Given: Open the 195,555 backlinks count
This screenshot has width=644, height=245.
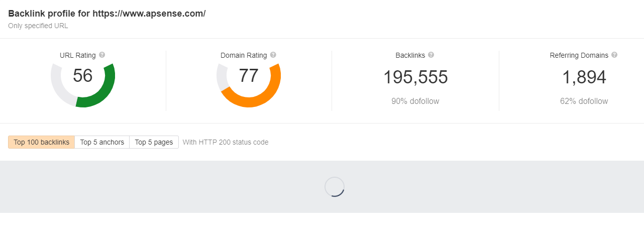Looking at the screenshot, I should 415,77.
